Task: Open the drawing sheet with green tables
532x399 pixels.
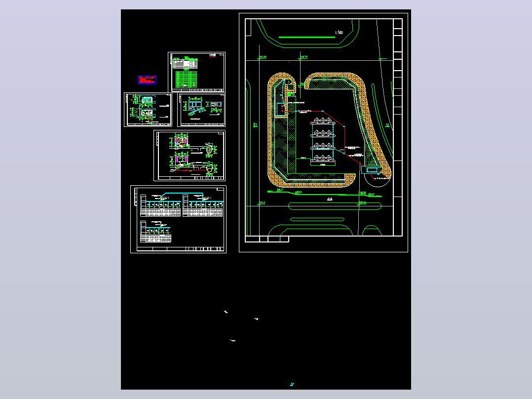Action: click(x=197, y=72)
